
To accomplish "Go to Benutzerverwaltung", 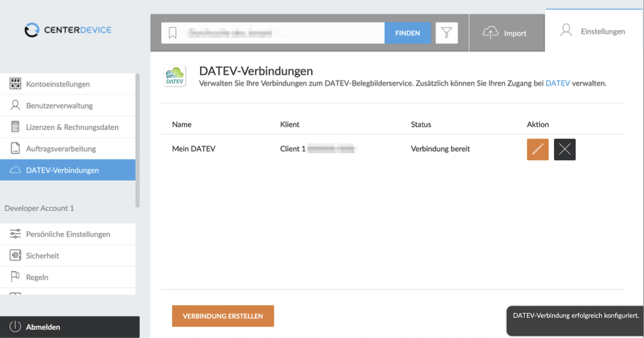I will click(x=67, y=105).
